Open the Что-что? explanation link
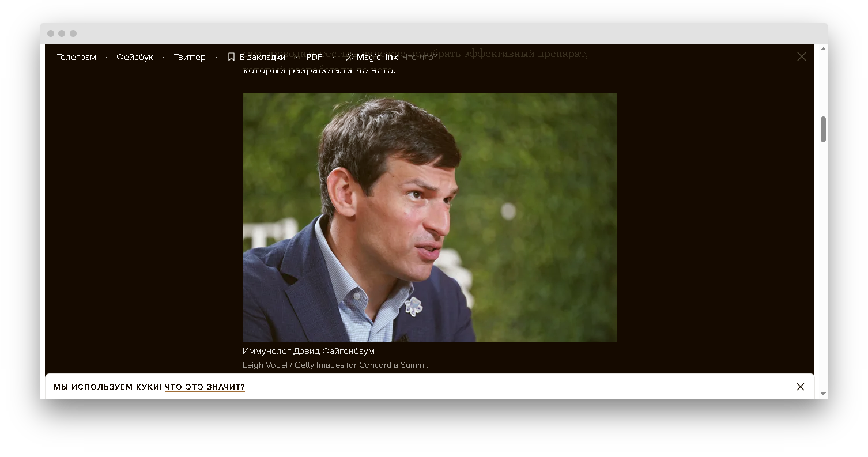Viewport: 868px width, 457px height. [420, 57]
